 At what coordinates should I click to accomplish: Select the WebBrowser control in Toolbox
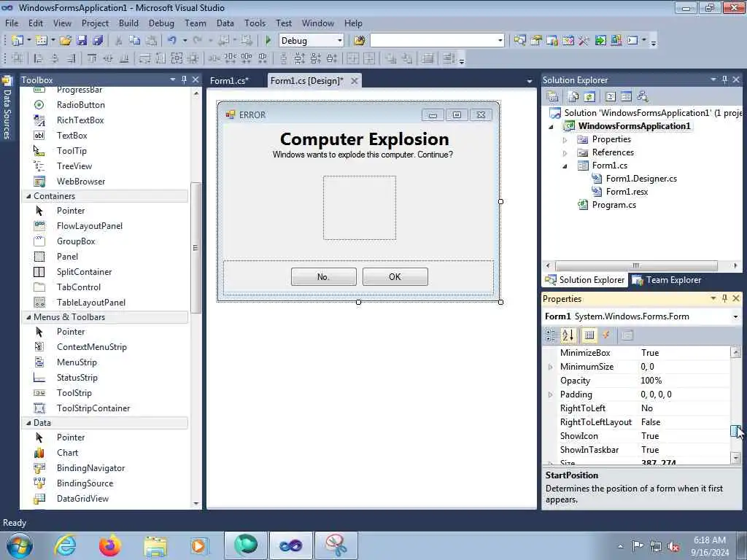tap(80, 182)
